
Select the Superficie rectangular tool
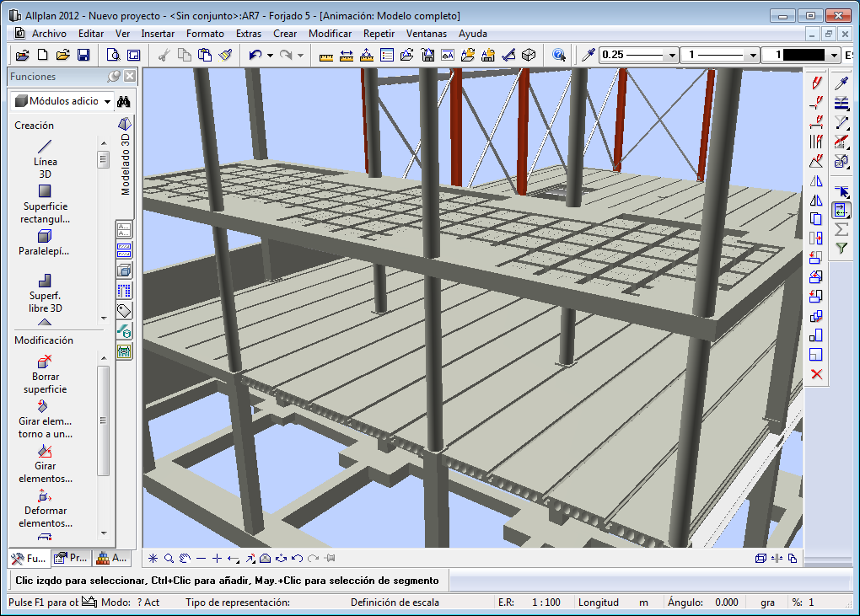(45, 205)
